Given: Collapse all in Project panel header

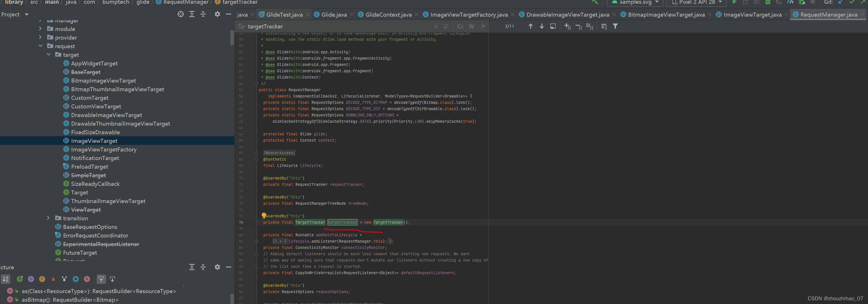Looking at the screenshot, I should tap(203, 14).
